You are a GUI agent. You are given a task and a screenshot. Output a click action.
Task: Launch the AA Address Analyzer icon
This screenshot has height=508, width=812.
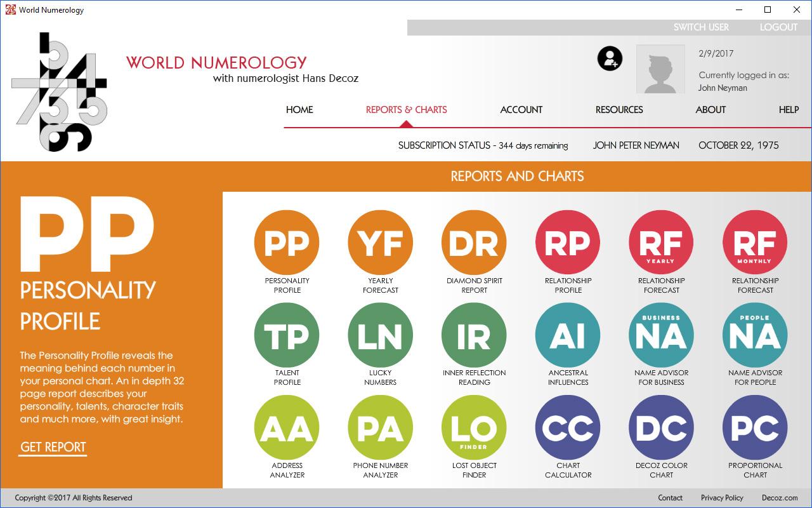point(287,427)
